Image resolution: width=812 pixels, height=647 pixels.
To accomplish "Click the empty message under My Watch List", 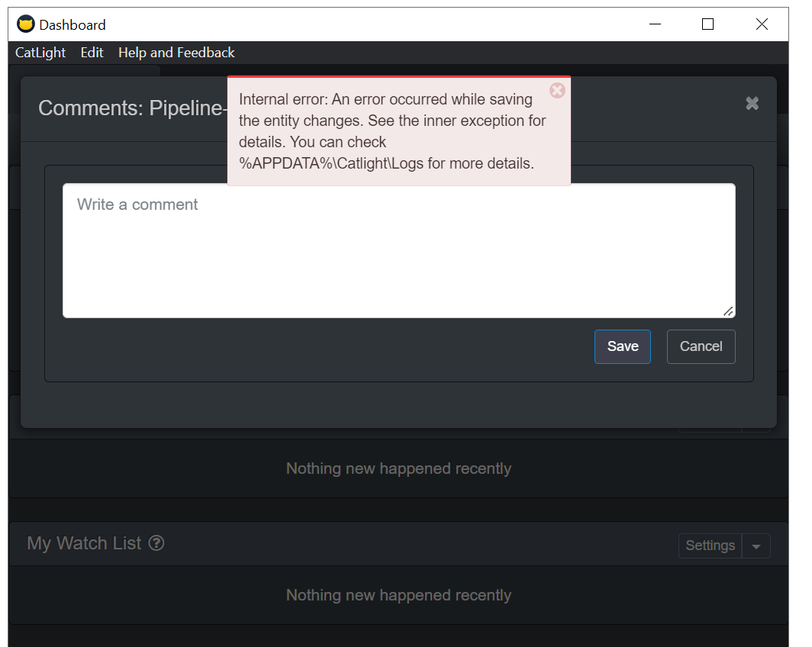I will point(398,595).
